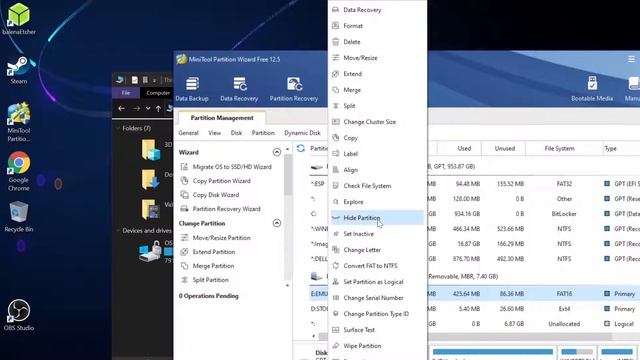The height and width of the screenshot is (360, 640).
Task: Click Copy Disk Wizard icon
Action: click(184, 195)
